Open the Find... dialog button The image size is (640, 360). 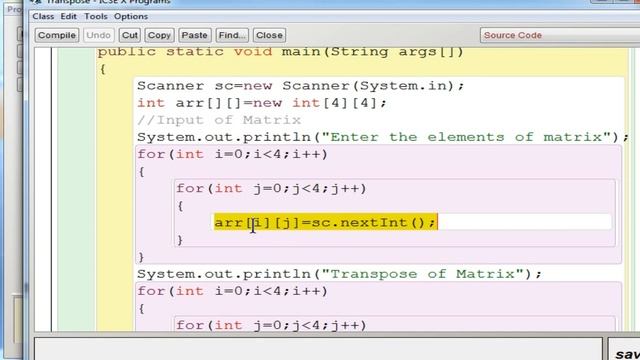click(x=232, y=35)
